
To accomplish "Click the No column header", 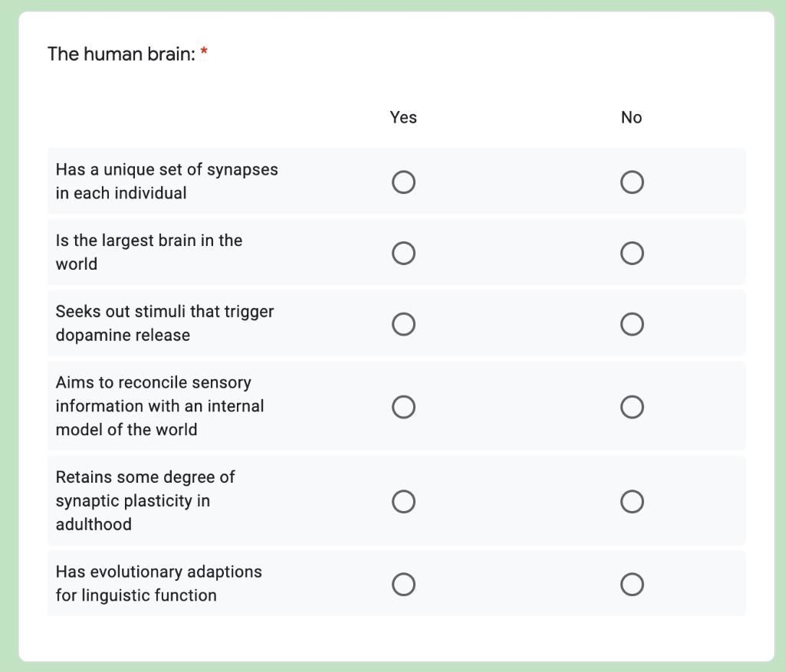I will pos(632,117).
